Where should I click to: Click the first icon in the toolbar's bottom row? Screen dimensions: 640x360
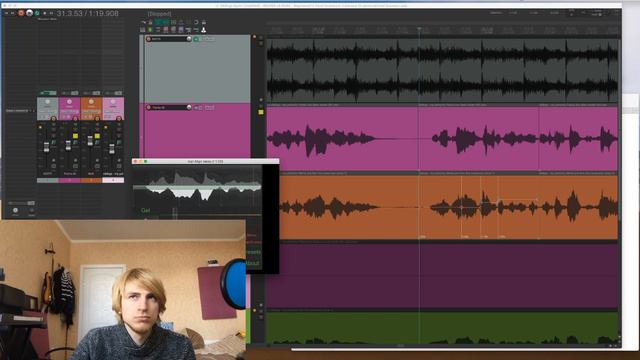tap(142, 30)
